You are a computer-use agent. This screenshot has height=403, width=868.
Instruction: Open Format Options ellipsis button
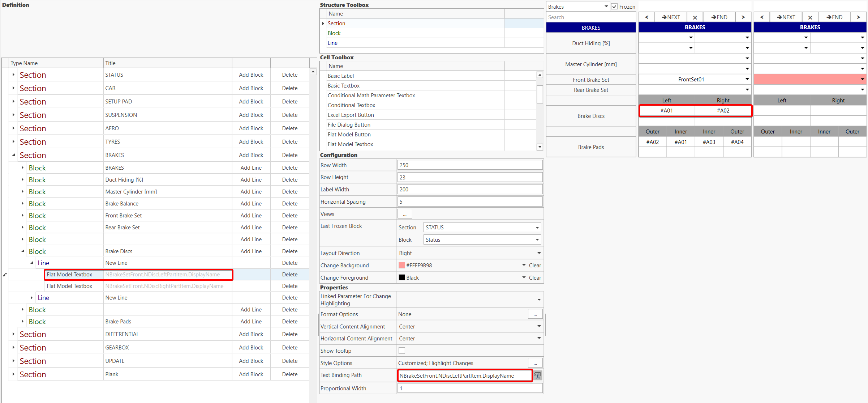click(x=535, y=314)
